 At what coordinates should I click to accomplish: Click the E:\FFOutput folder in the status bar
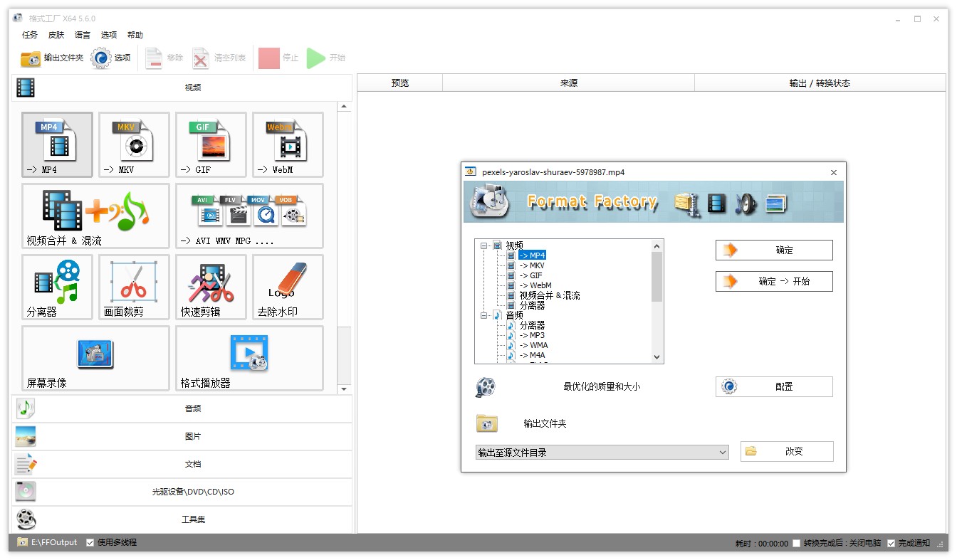(x=48, y=543)
